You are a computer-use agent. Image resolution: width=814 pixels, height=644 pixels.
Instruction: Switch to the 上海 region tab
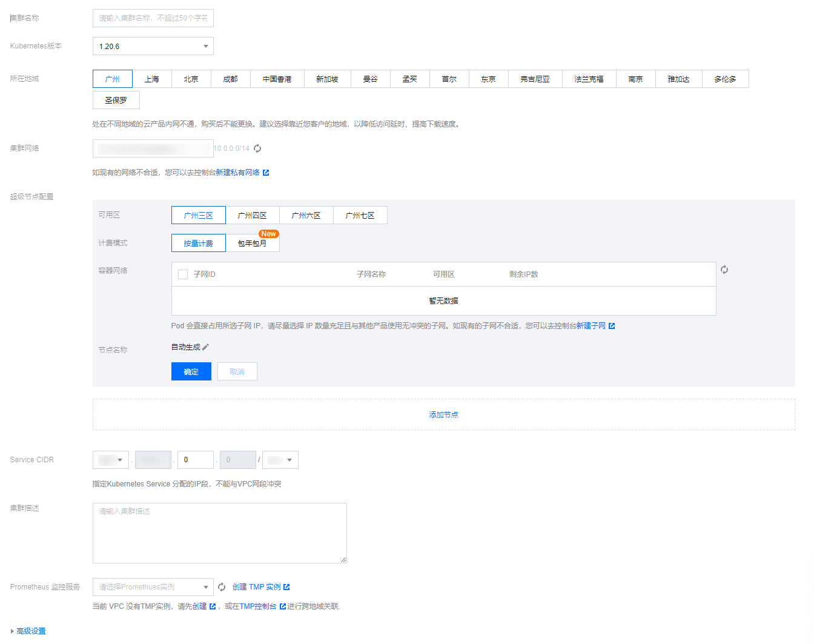(152, 78)
